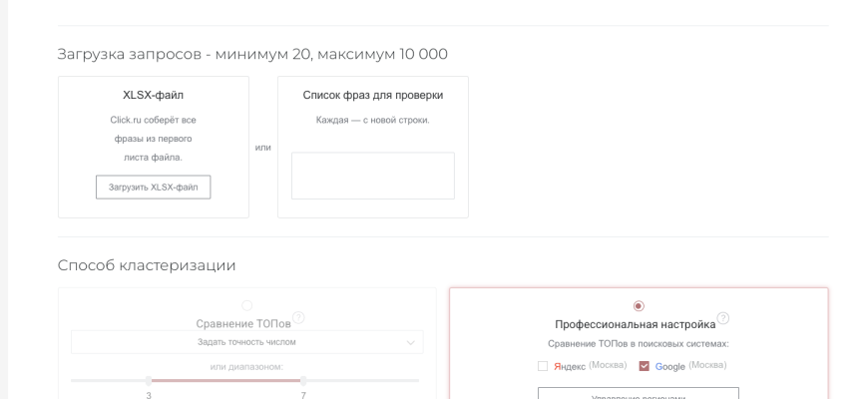The height and width of the screenshot is (399, 868).
Task: Click the Яндекс logo label
Action: point(570,366)
